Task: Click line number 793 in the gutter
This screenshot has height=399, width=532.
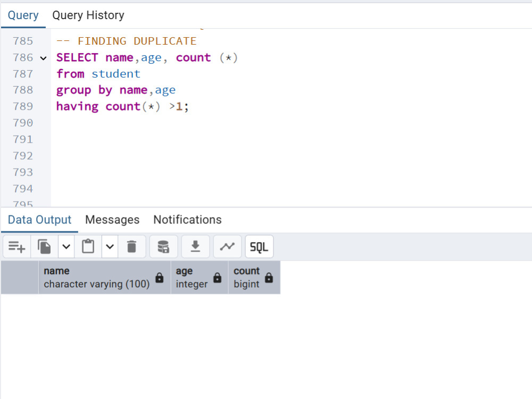Action: coord(23,172)
